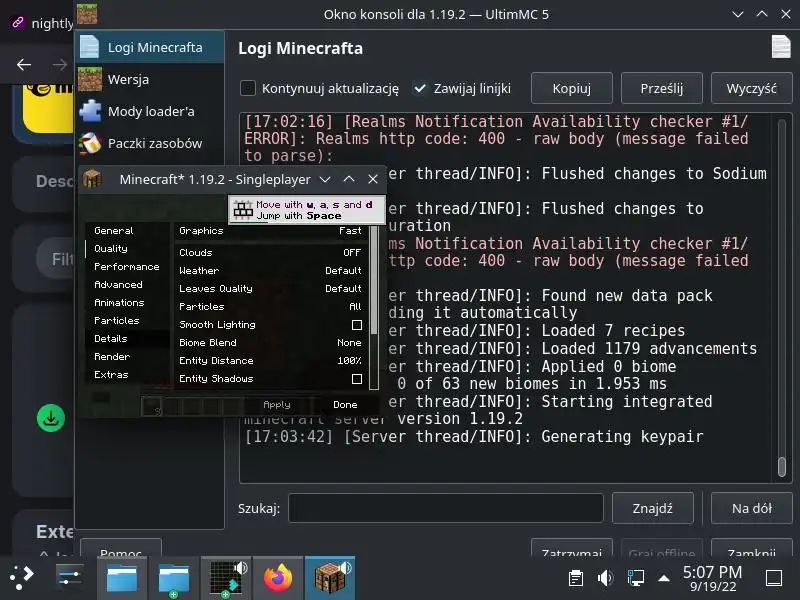Viewport: 800px width, 600px height.
Task: Click the log page icon at top right
Action: pos(781,47)
